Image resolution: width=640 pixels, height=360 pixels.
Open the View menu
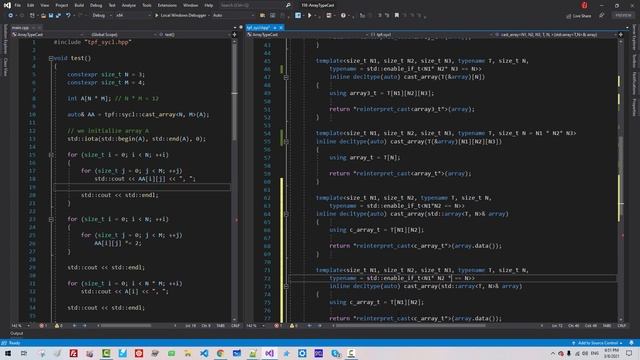(x=44, y=5)
